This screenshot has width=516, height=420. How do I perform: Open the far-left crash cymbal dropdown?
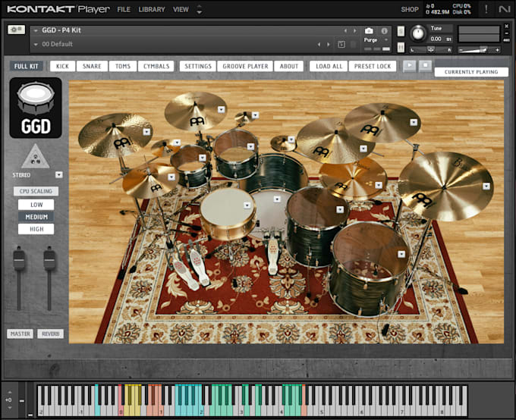[x=146, y=132]
